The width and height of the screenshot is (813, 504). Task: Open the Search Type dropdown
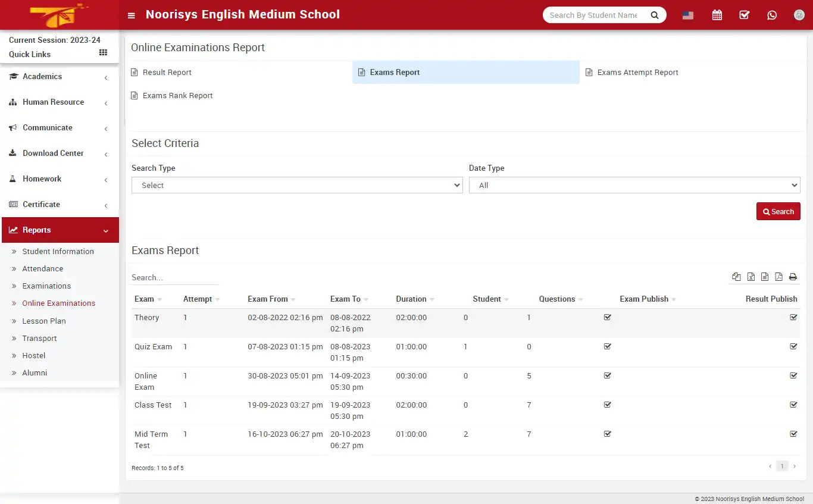click(296, 185)
